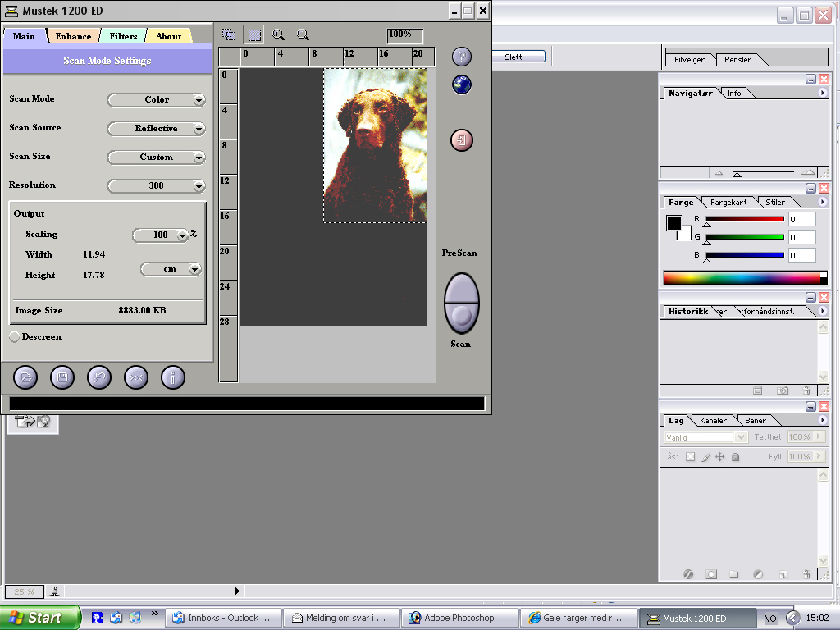Click the dog preview scan image
Screen dimensions: 840x630
pyautogui.click(x=375, y=145)
